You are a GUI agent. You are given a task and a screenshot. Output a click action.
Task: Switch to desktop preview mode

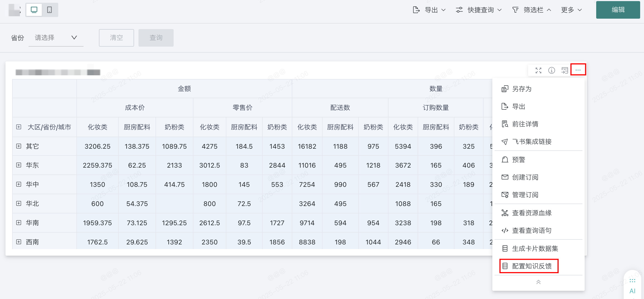pyautogui.click(x=34, y=10)
